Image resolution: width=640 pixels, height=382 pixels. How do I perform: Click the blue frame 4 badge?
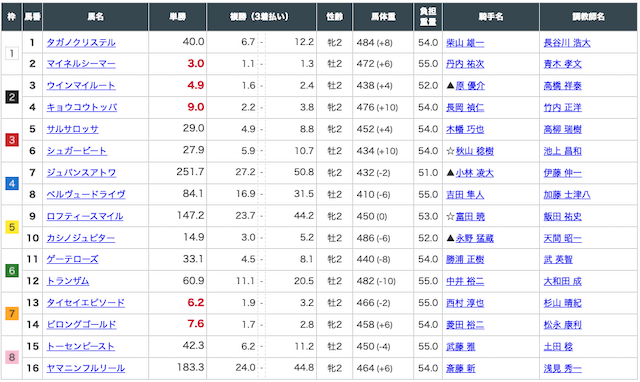(12, 184)
